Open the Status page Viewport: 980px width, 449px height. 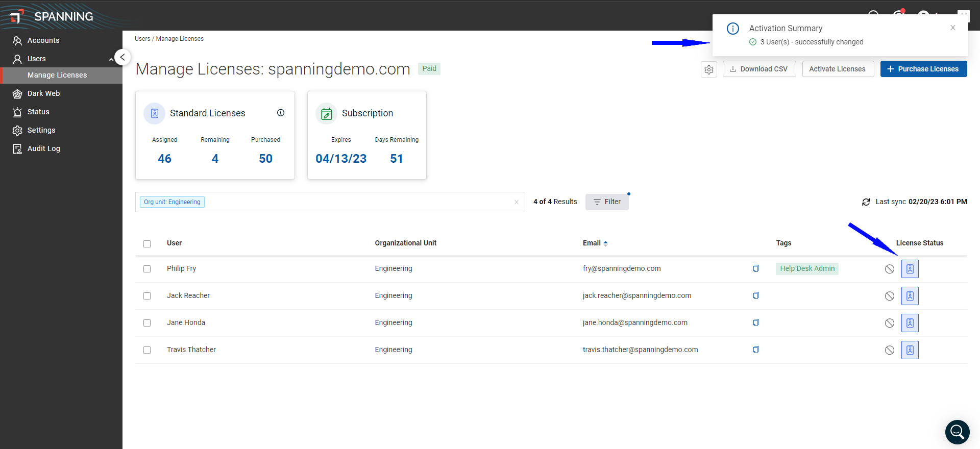(x=38, y=112)
